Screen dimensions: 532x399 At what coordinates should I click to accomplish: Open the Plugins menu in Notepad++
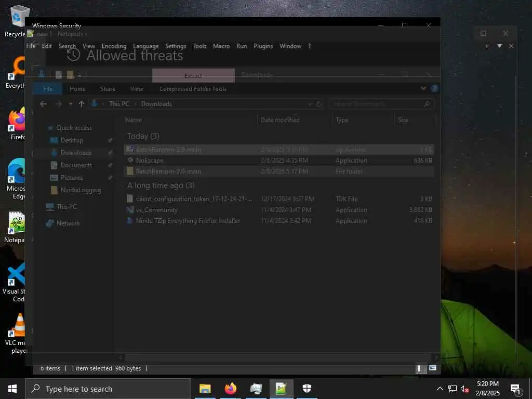tap(263, 46)
